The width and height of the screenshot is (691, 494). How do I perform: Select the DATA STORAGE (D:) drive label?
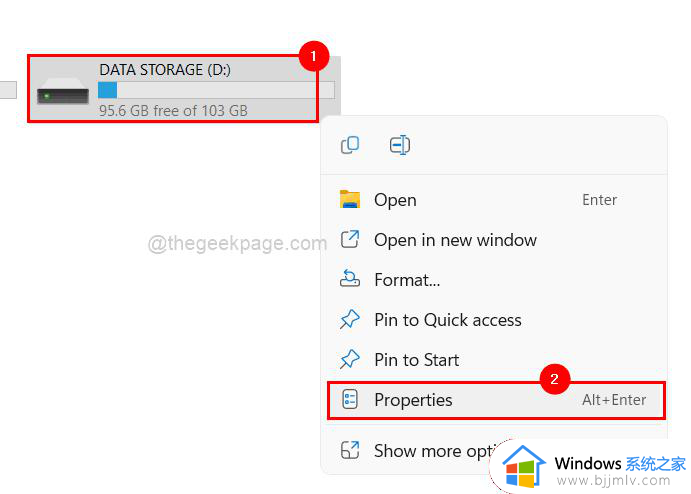pyautogui.click(x=165, y=70)
